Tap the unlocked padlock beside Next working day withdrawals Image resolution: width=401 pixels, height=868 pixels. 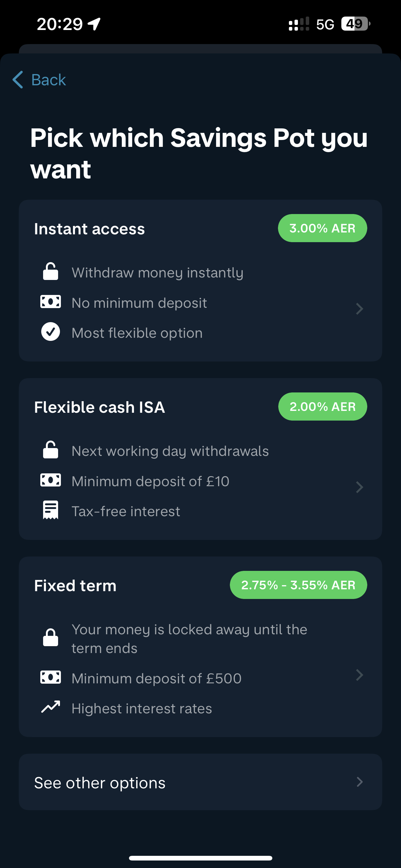[x=51, y=450]
